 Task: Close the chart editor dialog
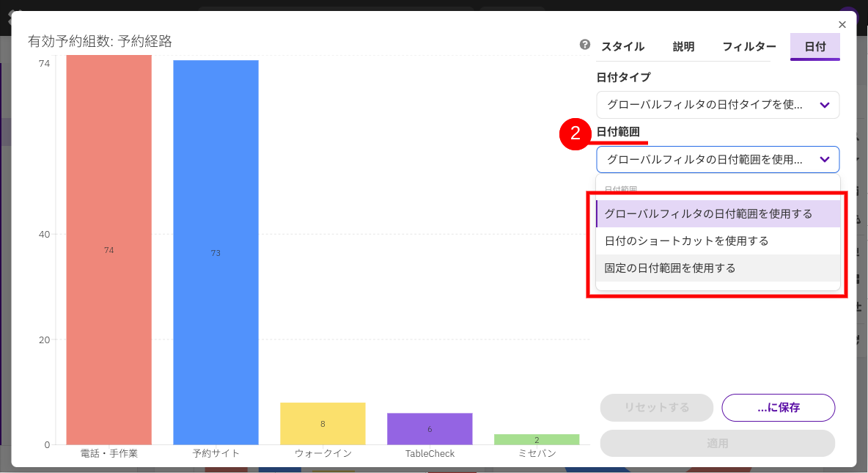842,25
